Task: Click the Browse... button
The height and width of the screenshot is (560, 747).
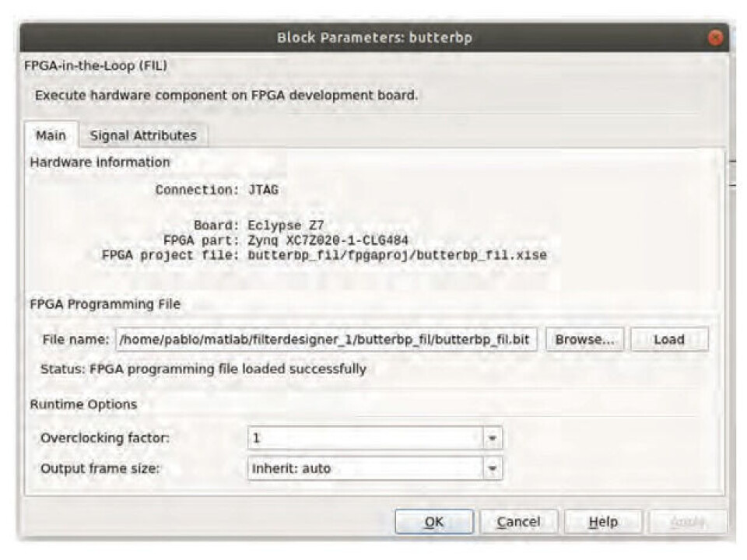Action: (x=584, y=340)
